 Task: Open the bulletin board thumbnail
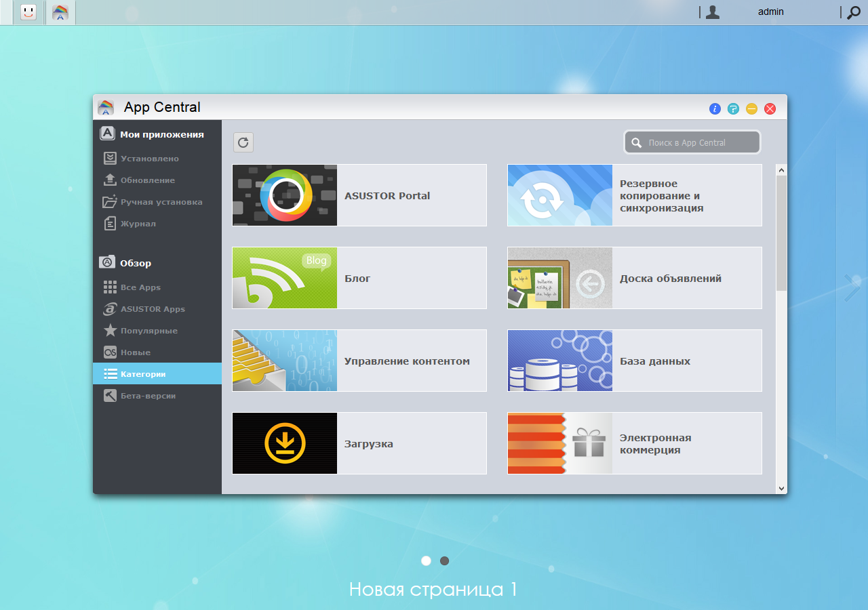560,278
